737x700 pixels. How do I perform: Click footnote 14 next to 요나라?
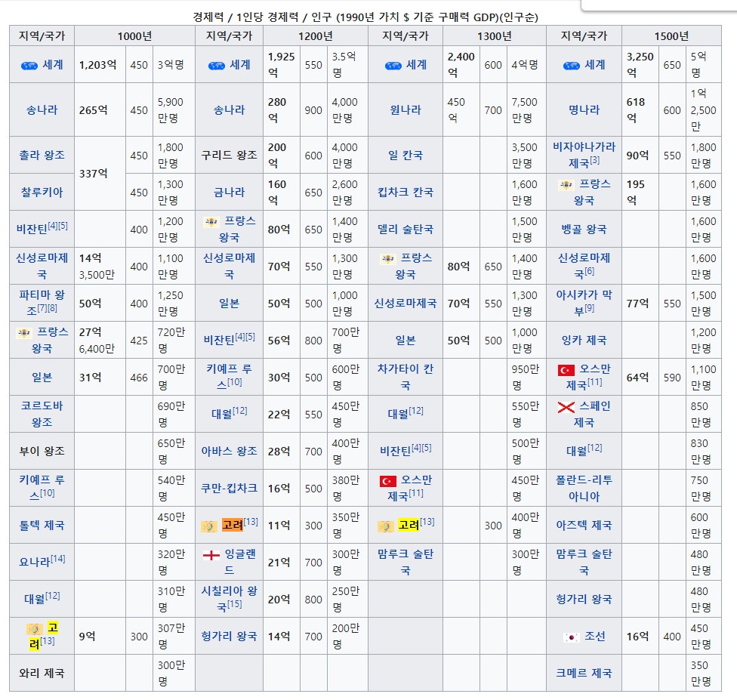coord(58,559)
